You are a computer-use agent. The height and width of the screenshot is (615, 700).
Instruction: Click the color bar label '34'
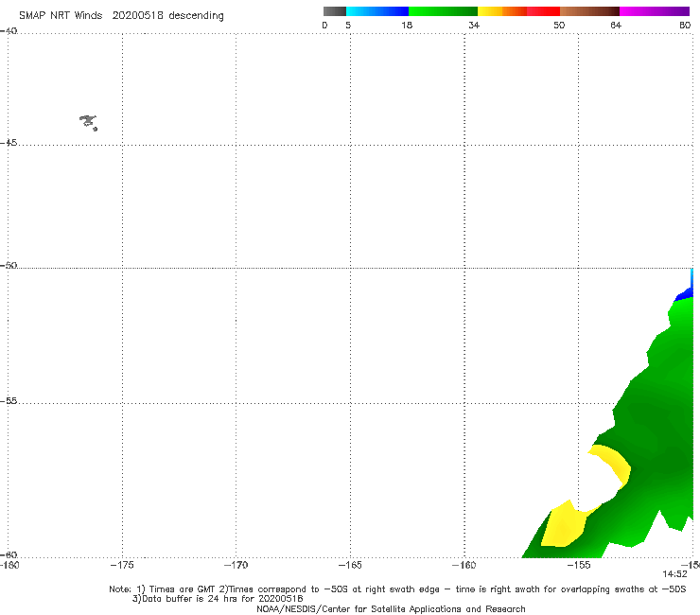point(474,25)
